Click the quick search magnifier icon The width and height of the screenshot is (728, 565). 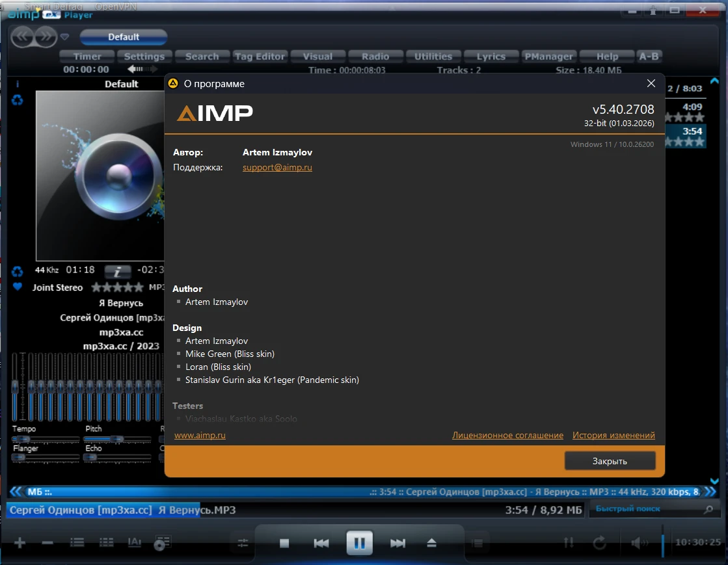(x=707, y=510)
